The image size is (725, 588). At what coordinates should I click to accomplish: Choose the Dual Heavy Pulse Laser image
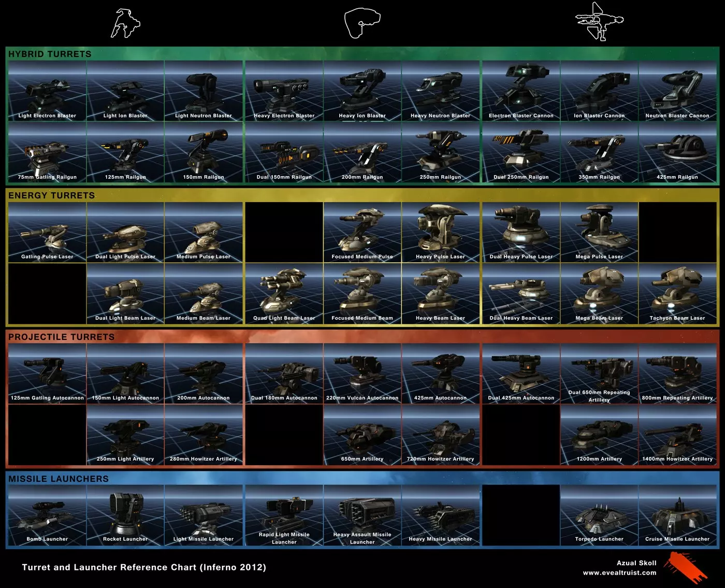tap(521, 232)
